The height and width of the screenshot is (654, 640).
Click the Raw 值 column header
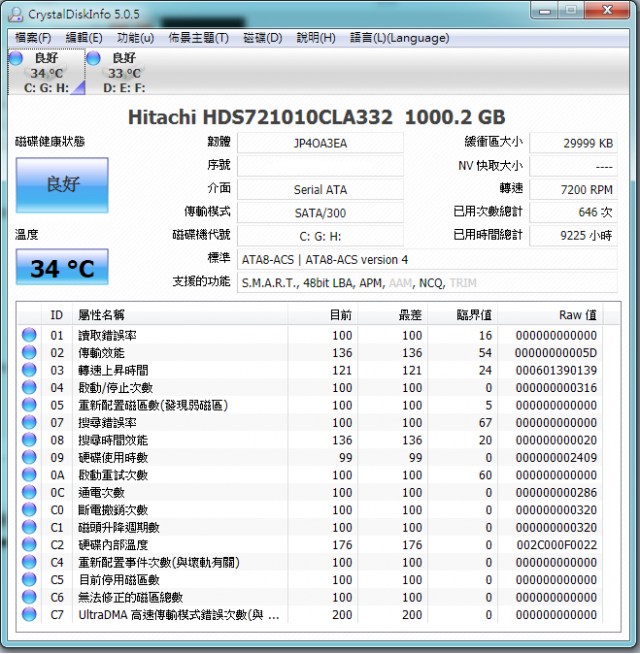pos(550,315)
